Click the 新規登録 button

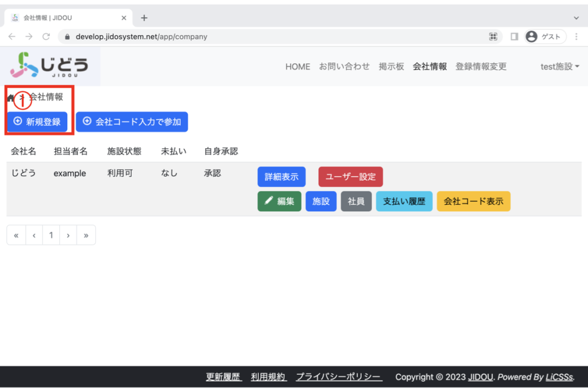point(37,122)
